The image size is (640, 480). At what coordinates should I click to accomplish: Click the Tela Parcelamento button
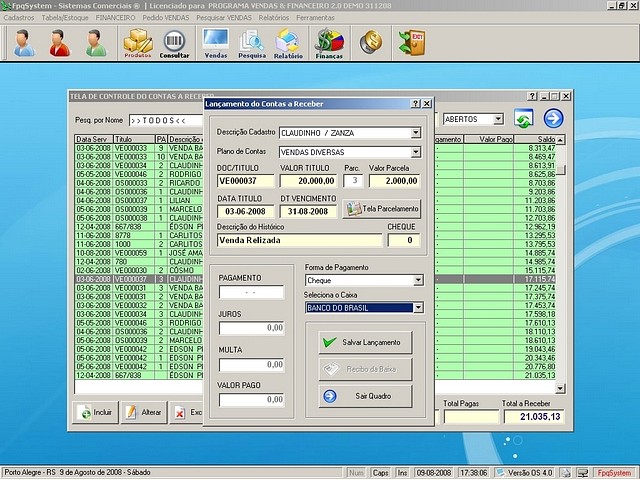[x=381, y=209]
